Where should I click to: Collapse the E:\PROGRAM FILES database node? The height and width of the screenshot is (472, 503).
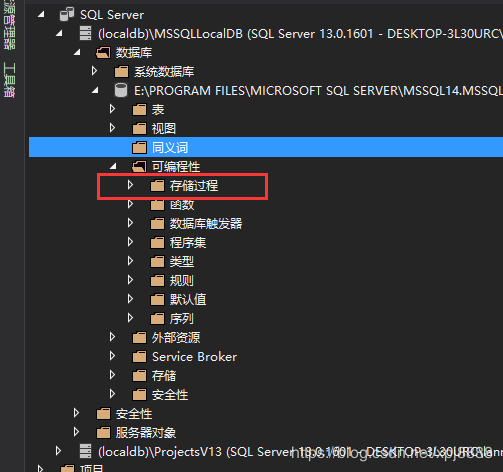95,90
